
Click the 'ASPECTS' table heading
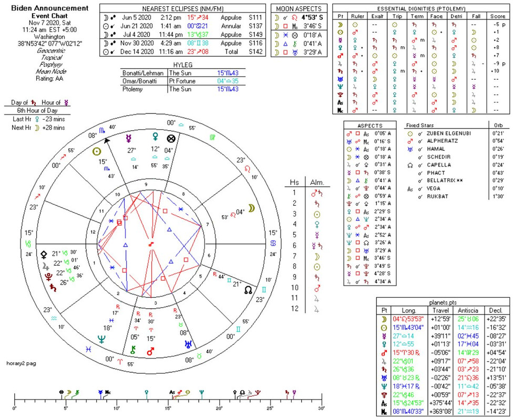click(370, 125)
